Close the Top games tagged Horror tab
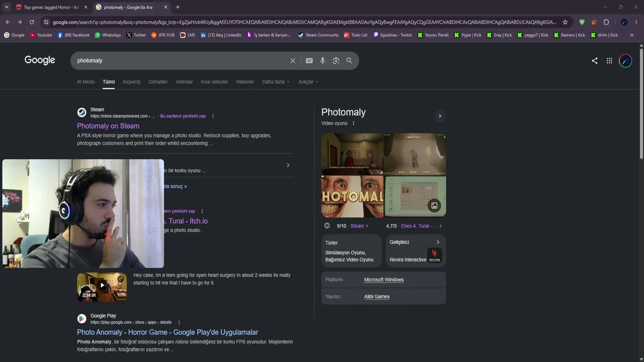Image resolution: width=644 pixels, height=362 pixels. click(86, 7)
